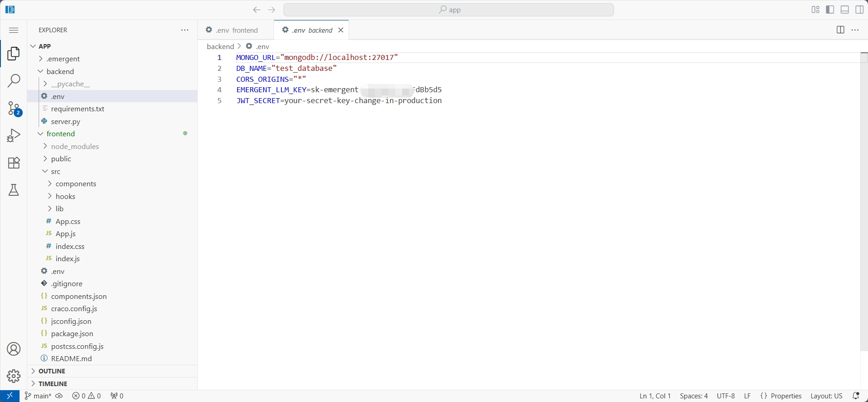Click the JWT_SECRET line in editor
This screenshot has height=402, width=868.
(339, 101)
